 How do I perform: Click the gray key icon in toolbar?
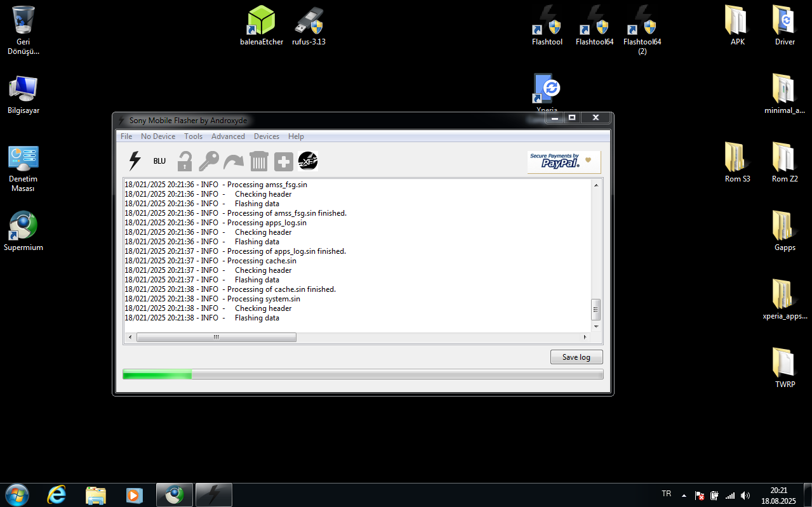(x=209, y=161)
